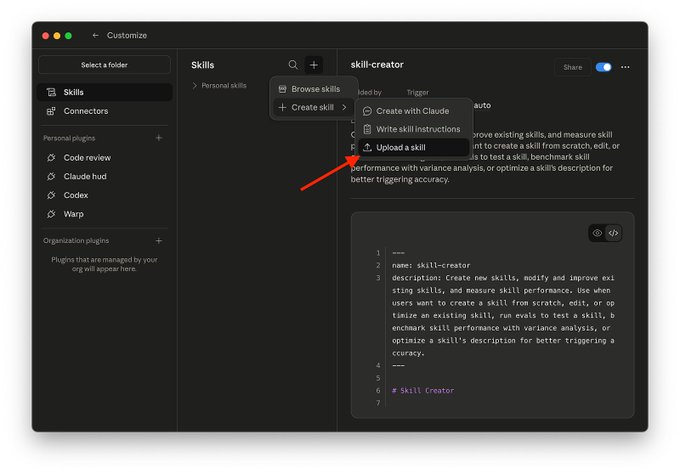Click the plus icon next to Skills search
This screenshot has height=474, width=680.
[314, 65]
